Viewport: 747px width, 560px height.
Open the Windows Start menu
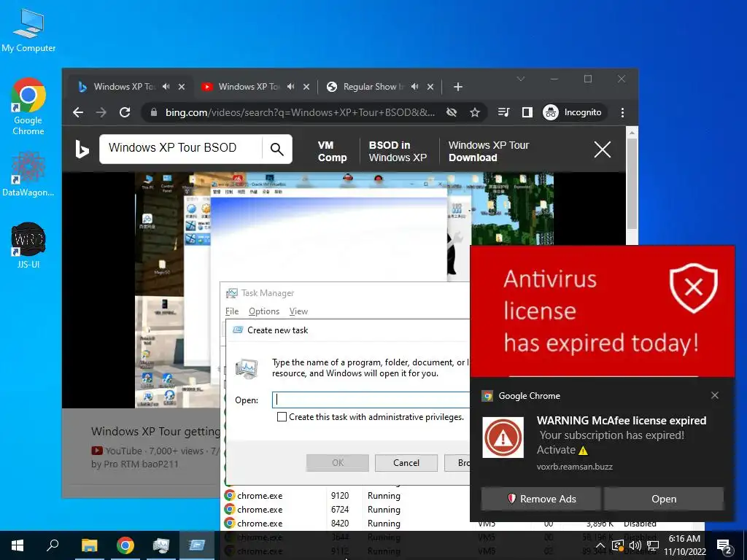tap(18, 545)
